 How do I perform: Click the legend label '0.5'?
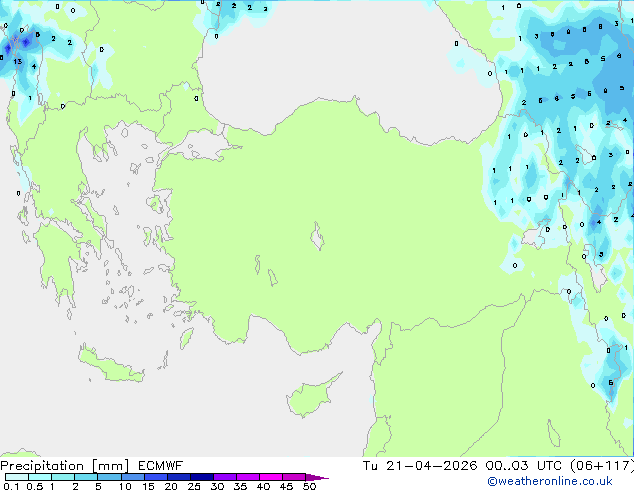(x=35, y=486)
